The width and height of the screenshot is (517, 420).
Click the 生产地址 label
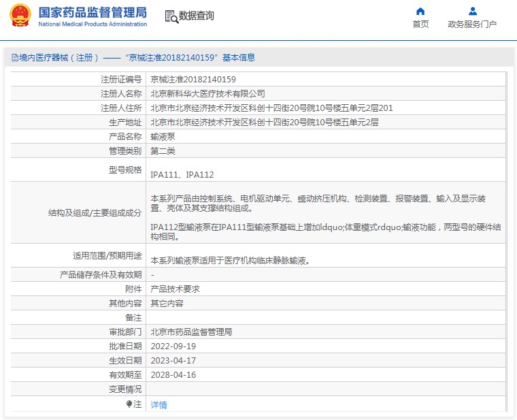[125, 123]
